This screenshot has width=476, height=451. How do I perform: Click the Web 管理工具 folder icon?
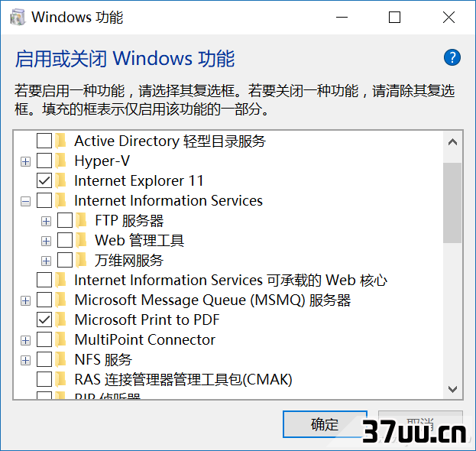coord(81,240)
